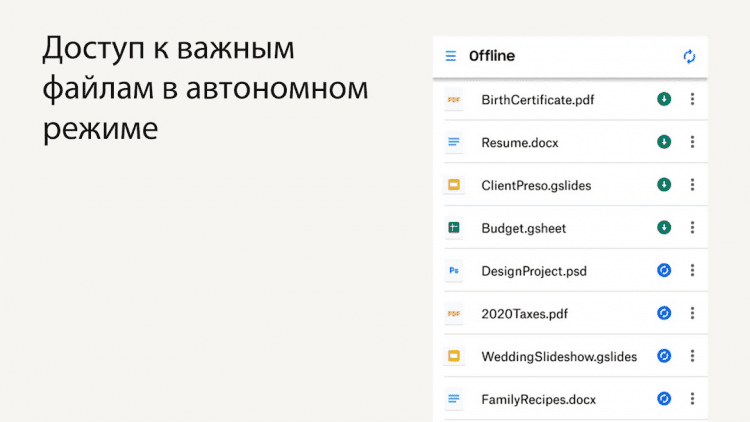Open three-dot menu for Budget.gsheet
Viewport: 750px width, 422px height.
click(x=692, y=228)
